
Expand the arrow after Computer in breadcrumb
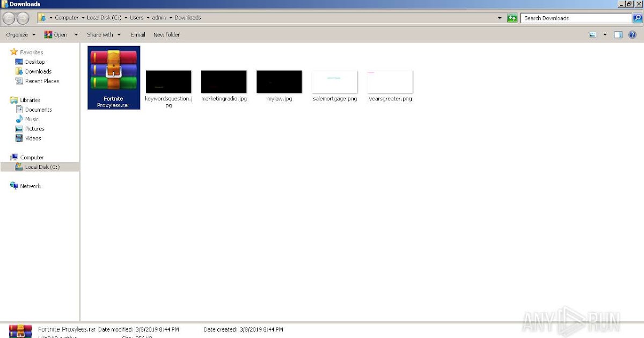click(83, 18)
